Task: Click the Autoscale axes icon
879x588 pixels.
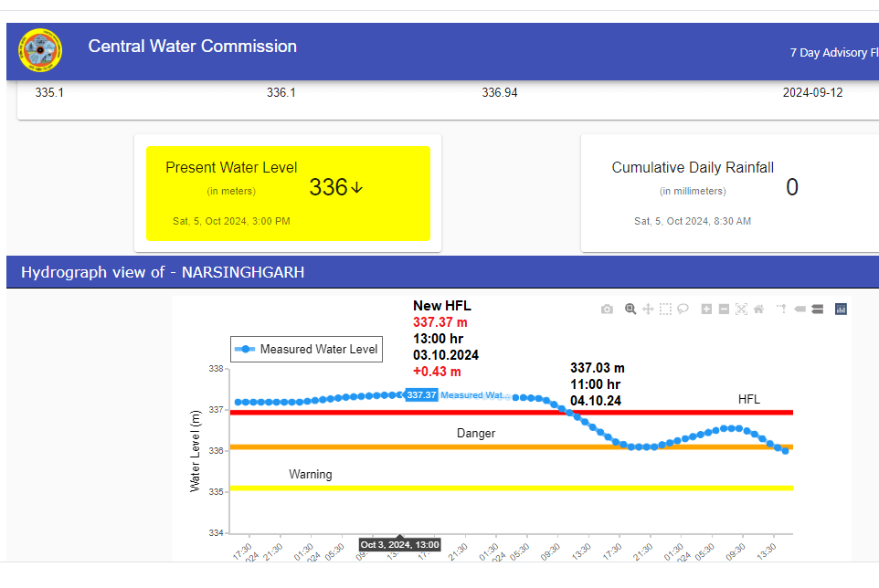Action: [x=741, y=310]
